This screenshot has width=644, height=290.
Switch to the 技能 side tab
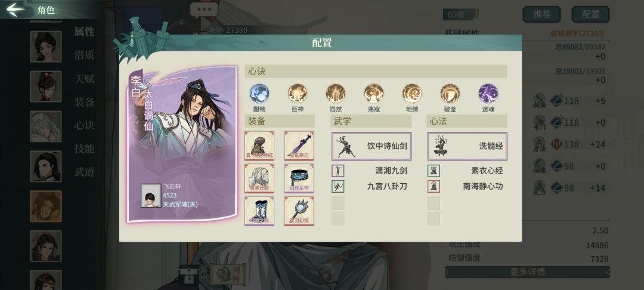(x=84, y=149)
